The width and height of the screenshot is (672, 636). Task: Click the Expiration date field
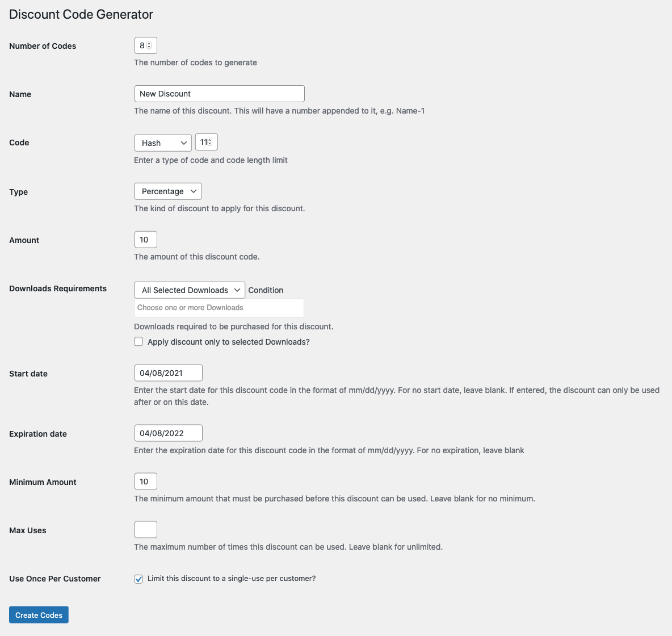(x=168, y=433)
